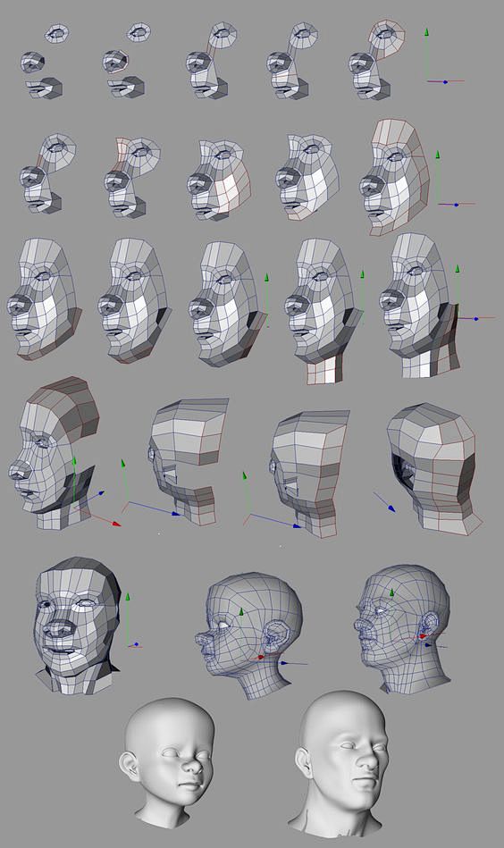Select the front-facing low-poly head with both eyes
This screenshot has width=504, height=848.
77,626
